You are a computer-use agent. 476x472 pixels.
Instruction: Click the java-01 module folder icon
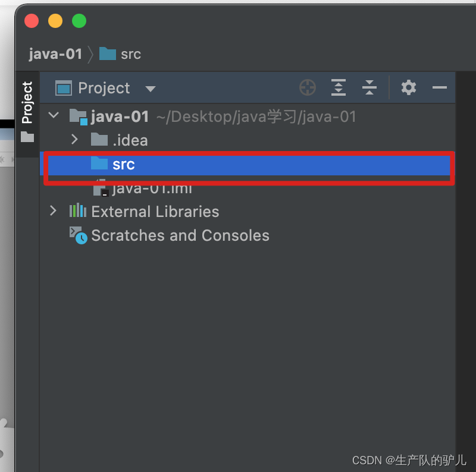coord(79,117)
